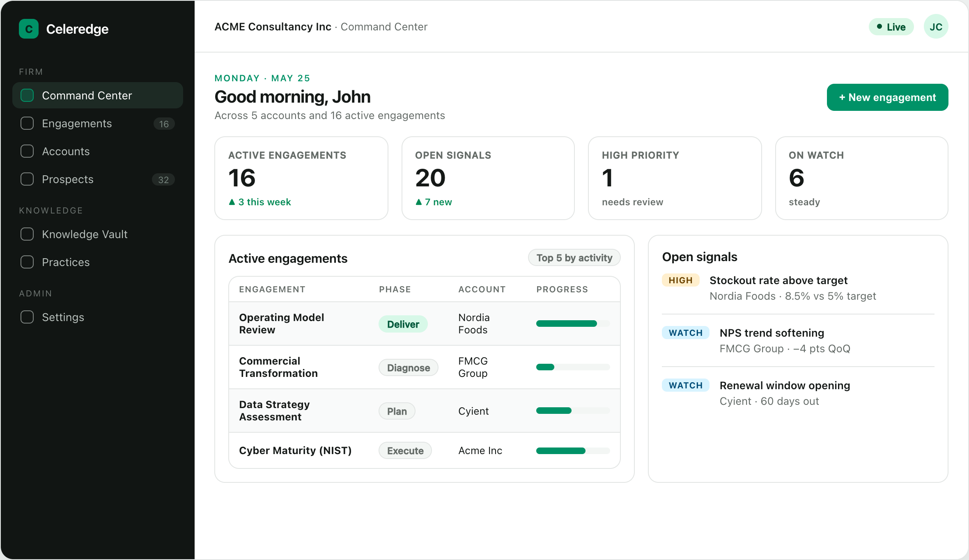Click Data Strategy Assessment progress bar

(573, 411)
